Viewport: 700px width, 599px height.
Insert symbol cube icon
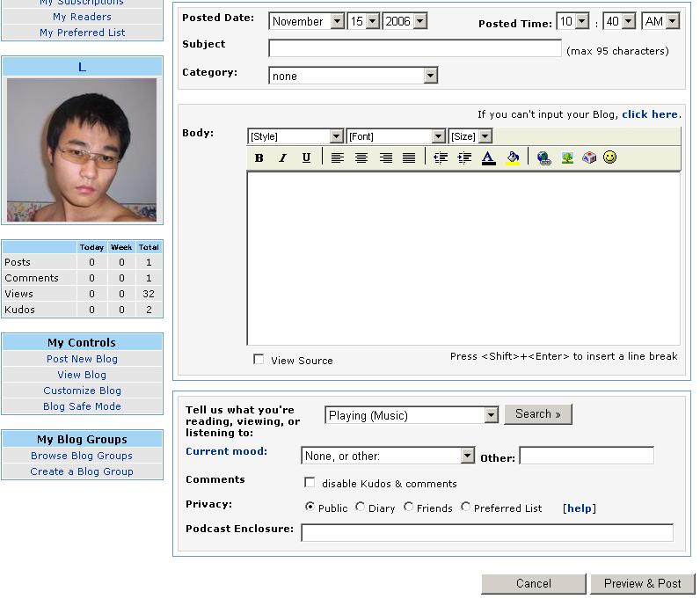coord(589,157)
